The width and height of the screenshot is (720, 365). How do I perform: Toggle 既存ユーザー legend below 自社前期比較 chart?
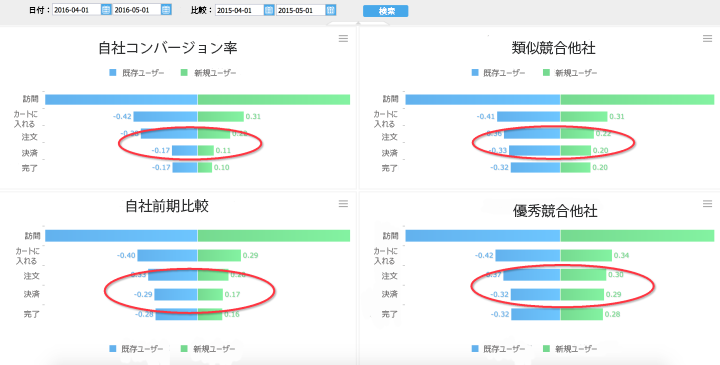[136, 349]
